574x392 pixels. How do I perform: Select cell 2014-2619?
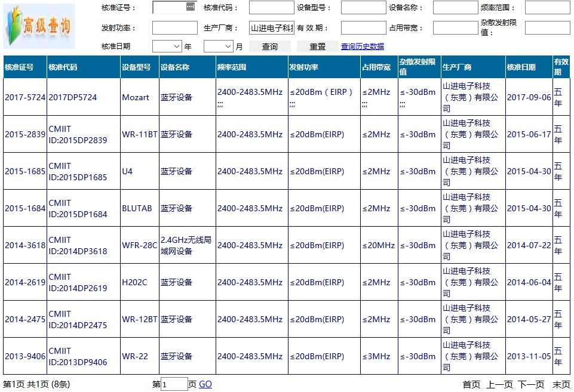pyautogui.click(x=25, y=282)
